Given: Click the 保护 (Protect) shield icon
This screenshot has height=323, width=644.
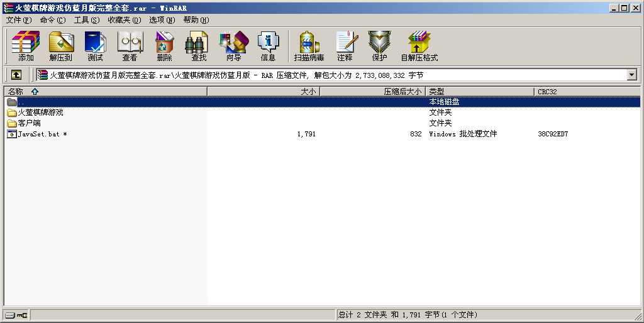Looking at the screenshot, I should coord(379,46).
